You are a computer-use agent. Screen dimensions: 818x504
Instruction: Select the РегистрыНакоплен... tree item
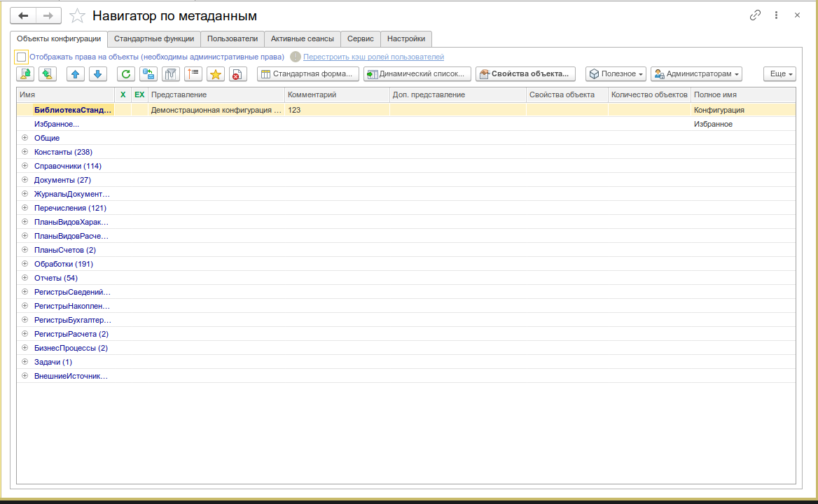point(72,306)
